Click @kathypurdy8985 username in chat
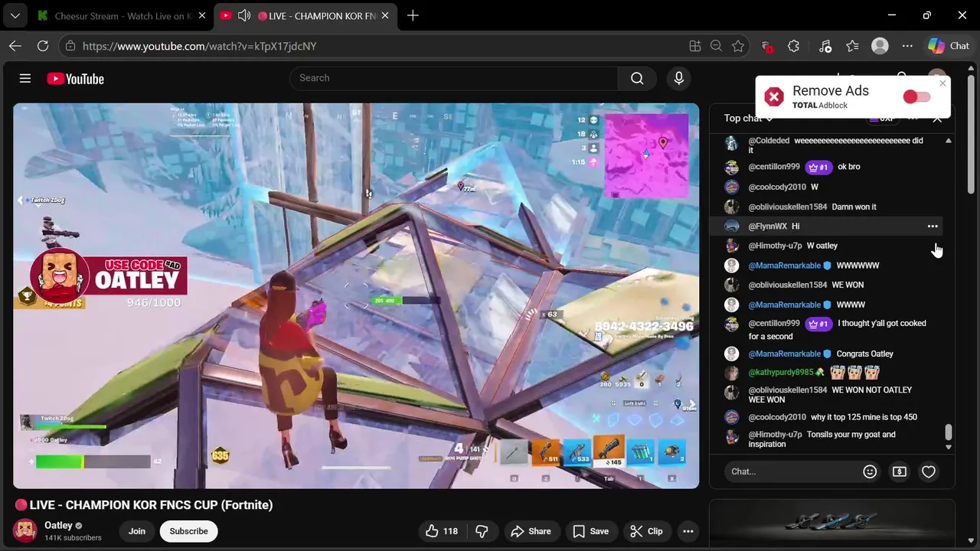The image size is (980, 551). click(x=781, y=373)
